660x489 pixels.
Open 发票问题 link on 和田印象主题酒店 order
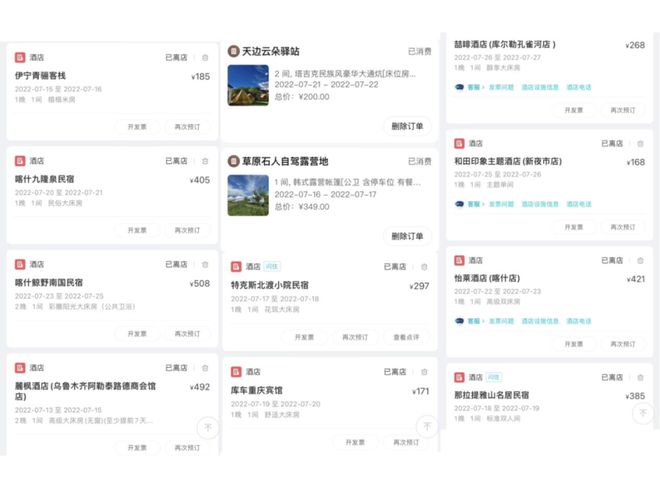[501, 204]
